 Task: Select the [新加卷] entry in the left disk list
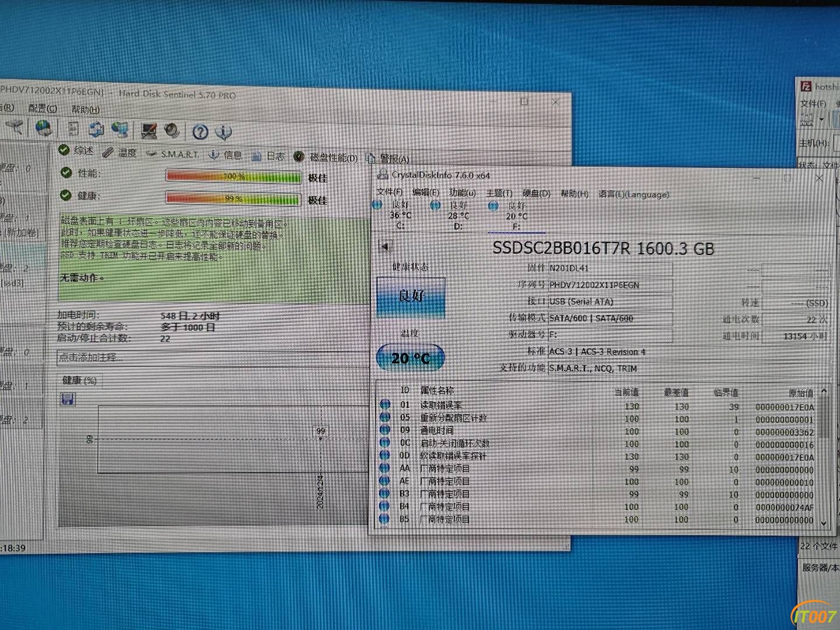22,232
